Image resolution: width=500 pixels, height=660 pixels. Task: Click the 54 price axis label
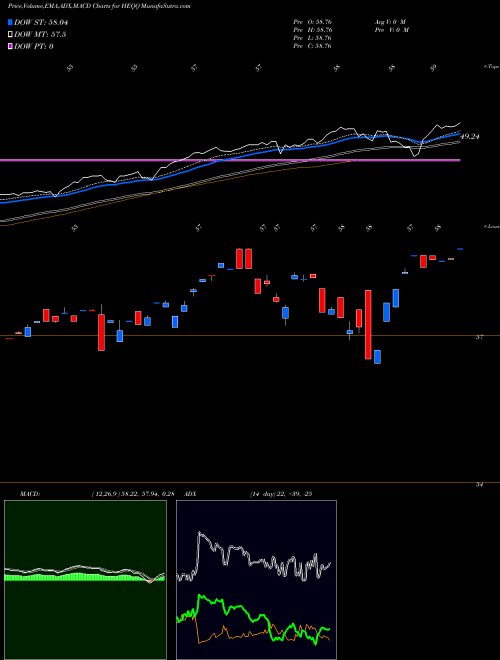[479, 485]
